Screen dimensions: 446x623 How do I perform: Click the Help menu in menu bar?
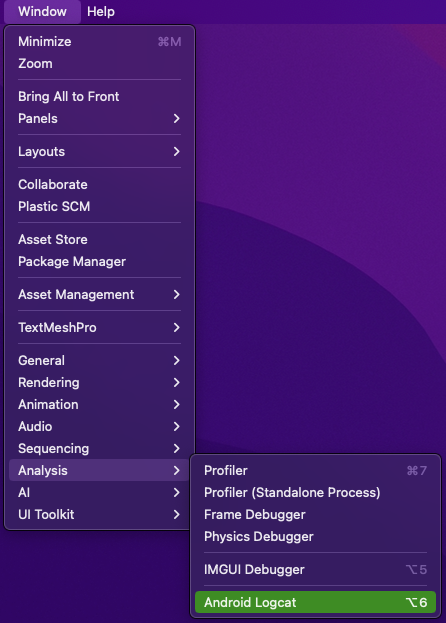tap(101, 12)
